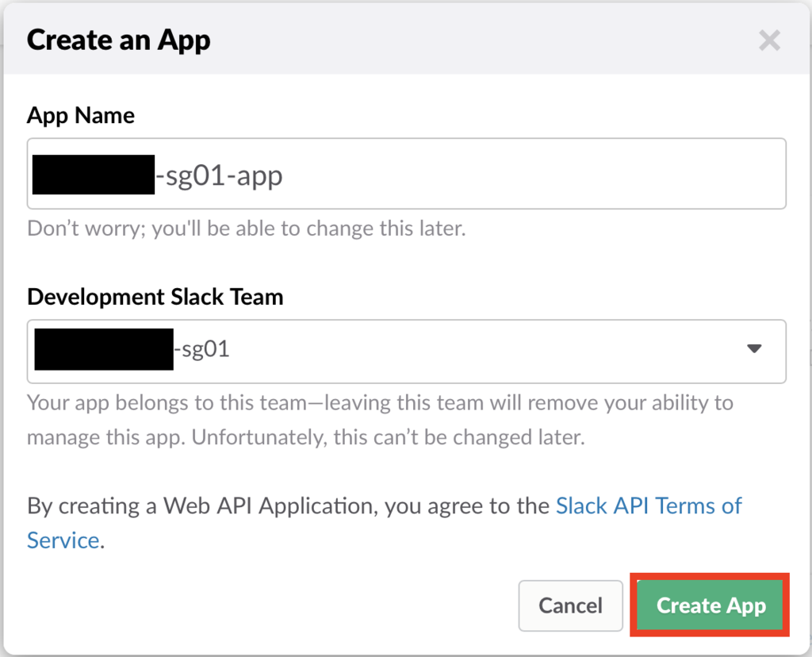This screenshot has height=657, width=812.
Task: Place cursor on "-sg01-app" text in field
Action: pos(219,175)
